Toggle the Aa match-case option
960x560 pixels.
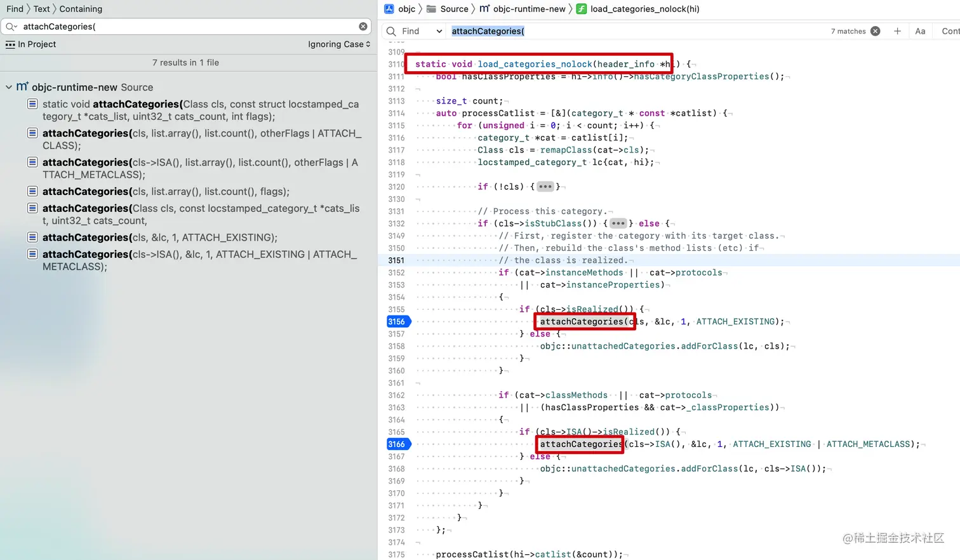pos(920,30)
